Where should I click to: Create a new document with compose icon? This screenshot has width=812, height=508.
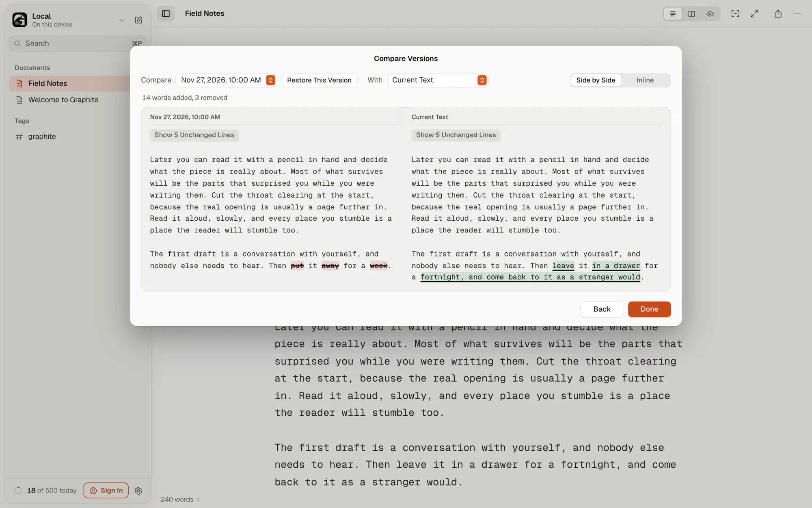click(x=138, y=20)
